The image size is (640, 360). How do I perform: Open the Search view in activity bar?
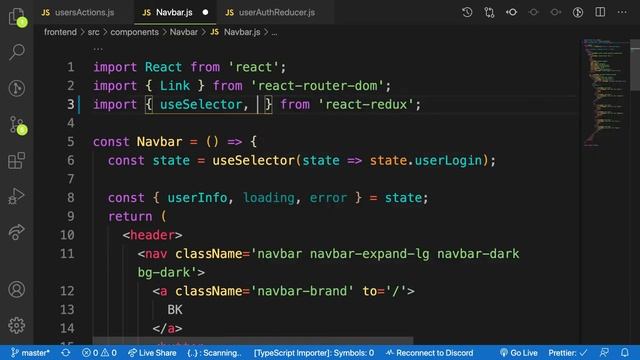click(17, 52)
